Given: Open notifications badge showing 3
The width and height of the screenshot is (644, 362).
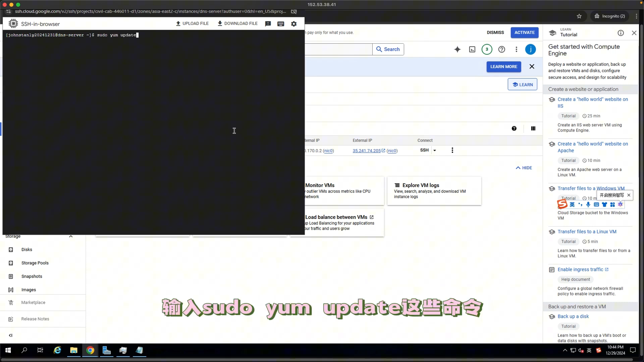Looking at the screenshot, I should point(487,50).
